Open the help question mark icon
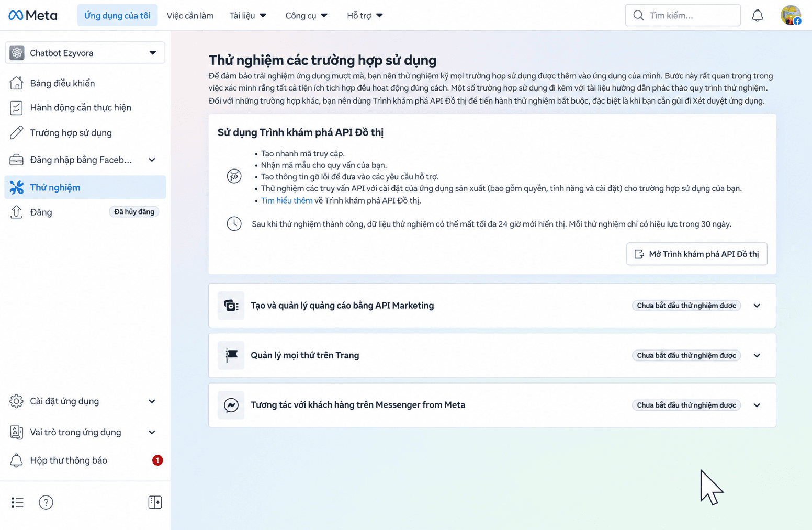This screenshot has height=530, width=812. (46, 502)
